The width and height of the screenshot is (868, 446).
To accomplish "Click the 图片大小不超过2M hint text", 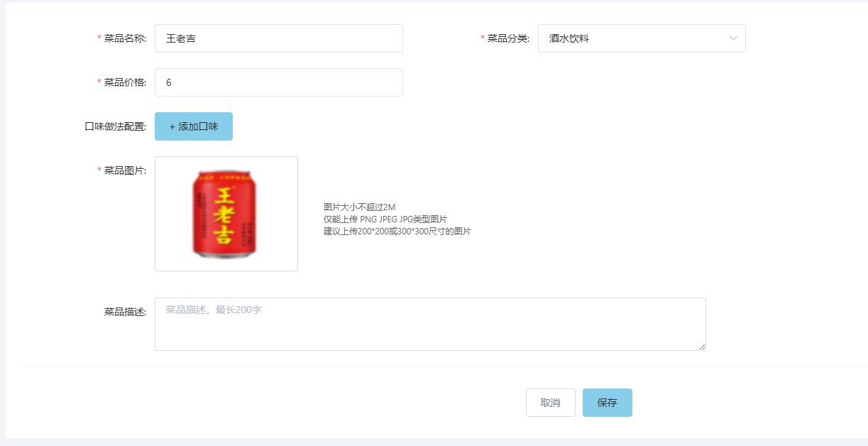I will pyautogui.click(x=359, y=207).
